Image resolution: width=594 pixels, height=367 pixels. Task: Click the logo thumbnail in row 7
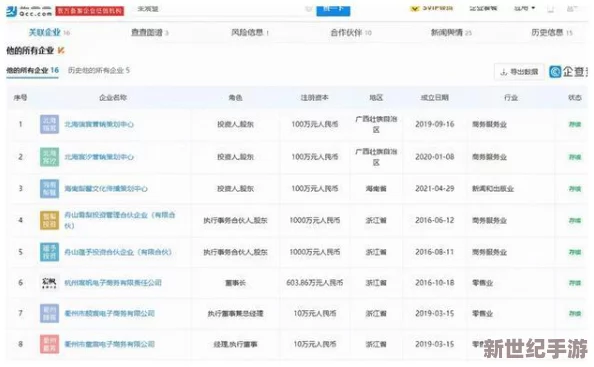(50, 313)
